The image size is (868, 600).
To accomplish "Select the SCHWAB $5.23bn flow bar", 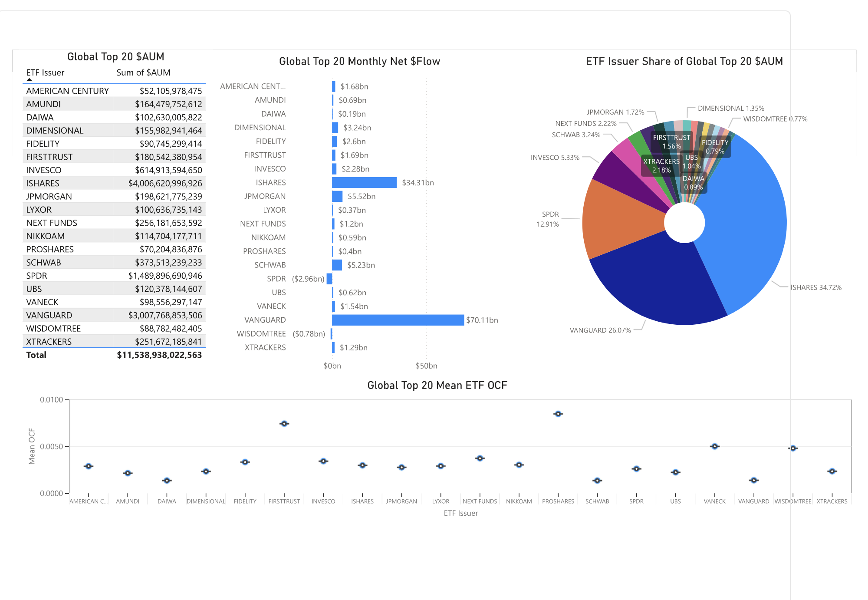I will point(337,265).
